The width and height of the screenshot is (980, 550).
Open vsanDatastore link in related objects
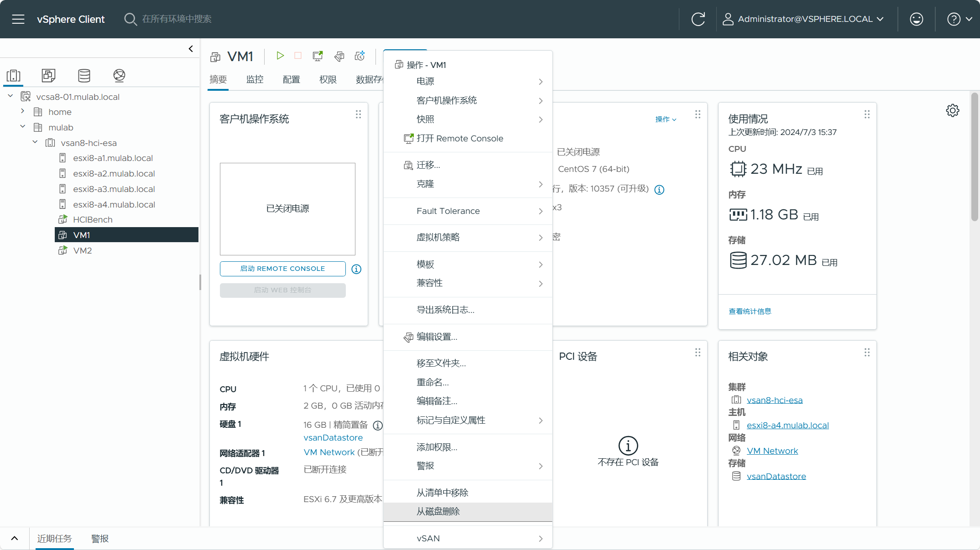[x=776, y=477]
